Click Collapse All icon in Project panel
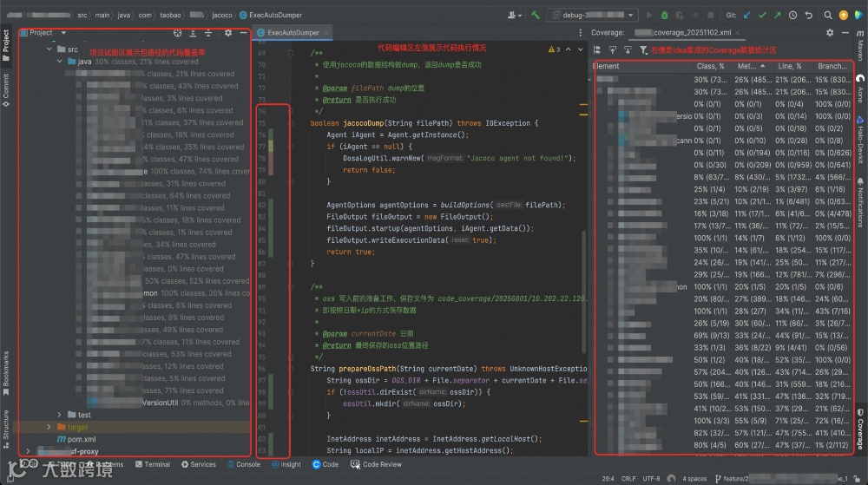The height and width of the screenshot is (485, 868). (x=208, y=33)
